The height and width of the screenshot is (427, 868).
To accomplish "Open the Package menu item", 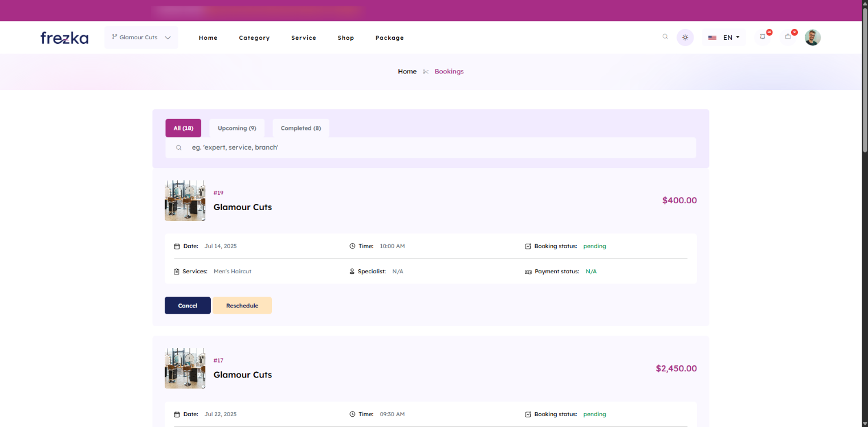I will pos(389,38).
